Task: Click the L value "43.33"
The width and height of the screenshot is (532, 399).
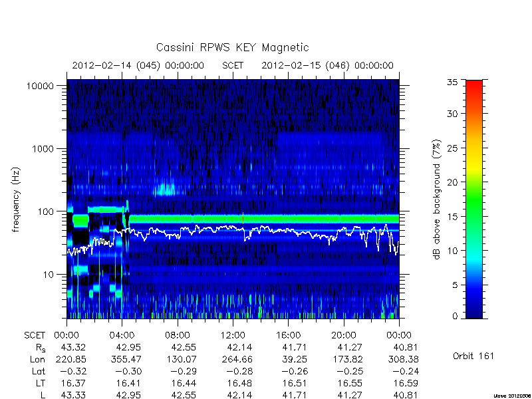Action: coord(73,395)
